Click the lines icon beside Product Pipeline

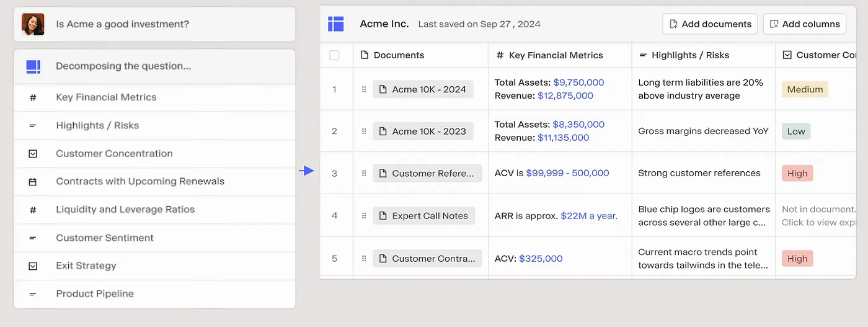[33, 294]
